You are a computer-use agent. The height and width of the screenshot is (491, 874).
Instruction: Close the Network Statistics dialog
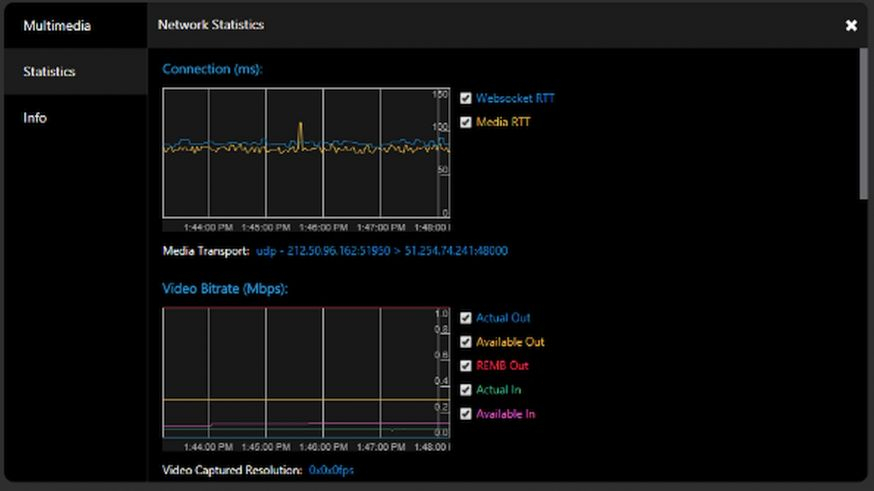tap(851, 25)
